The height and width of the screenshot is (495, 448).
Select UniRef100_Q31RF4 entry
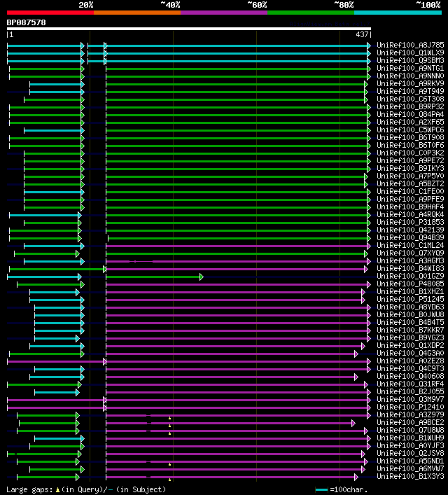coord(410,384)
